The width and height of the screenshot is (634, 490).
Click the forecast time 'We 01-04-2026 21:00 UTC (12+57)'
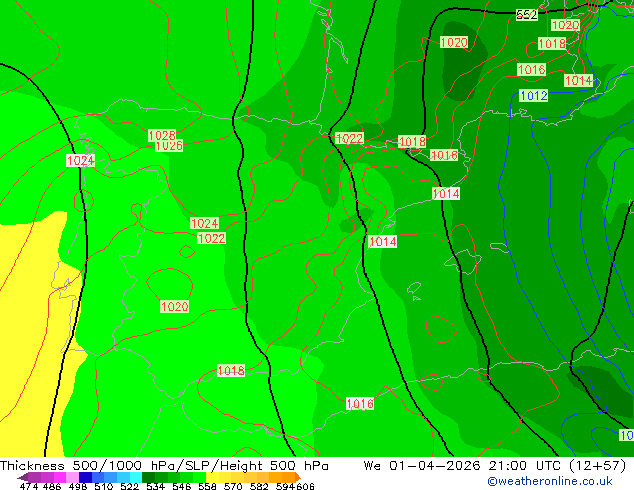[x=495, y=466]
